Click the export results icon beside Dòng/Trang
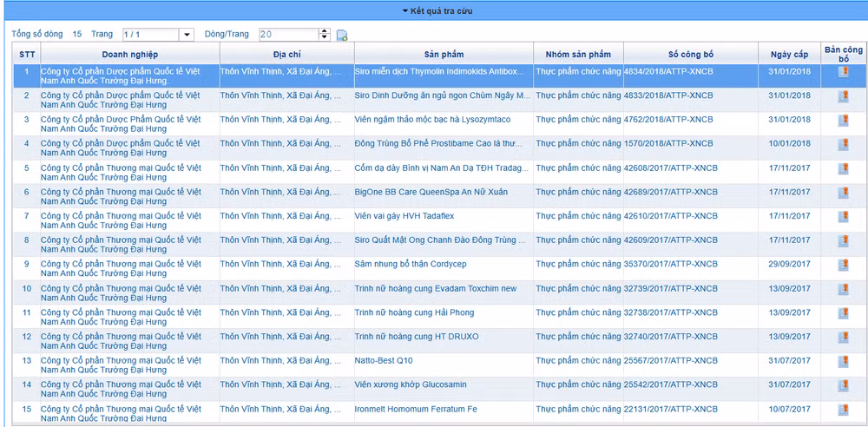This screenshot has height=427, width=868. 342,36
